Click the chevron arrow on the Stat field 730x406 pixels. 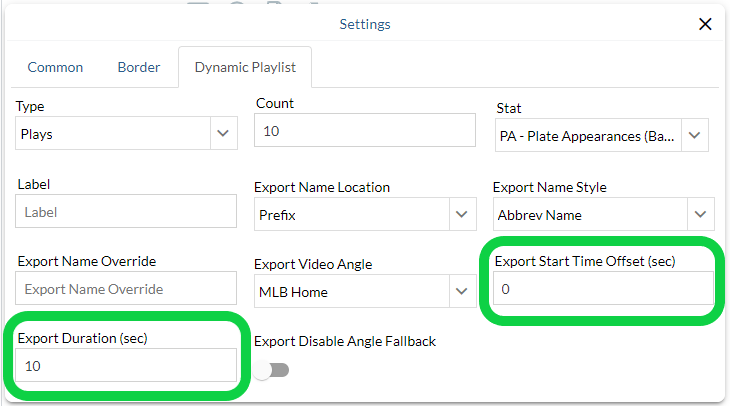coord(696,135)
